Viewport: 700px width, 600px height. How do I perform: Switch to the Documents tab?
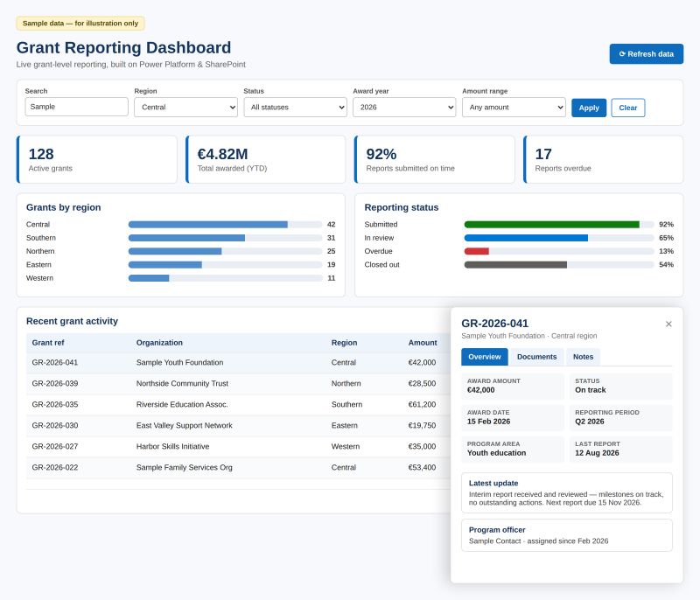point(536,357)
